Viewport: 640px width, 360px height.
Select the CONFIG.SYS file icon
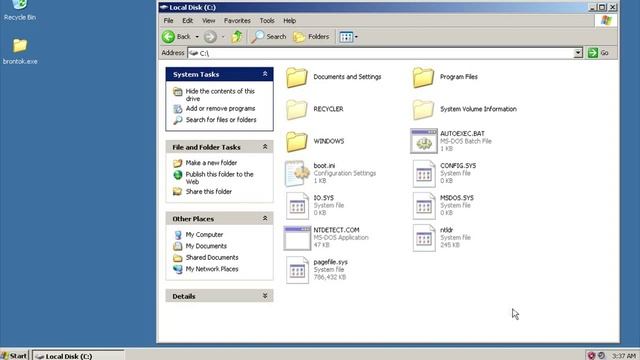tap(424, 173)
